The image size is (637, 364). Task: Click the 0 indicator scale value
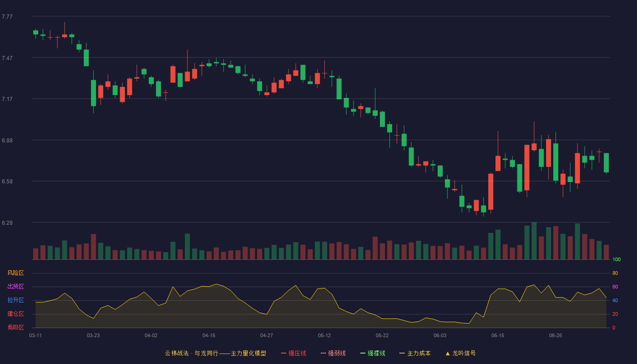coord(614,328)
